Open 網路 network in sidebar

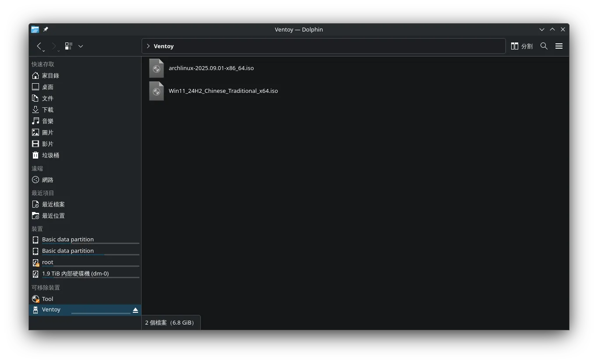click(85, 180)
